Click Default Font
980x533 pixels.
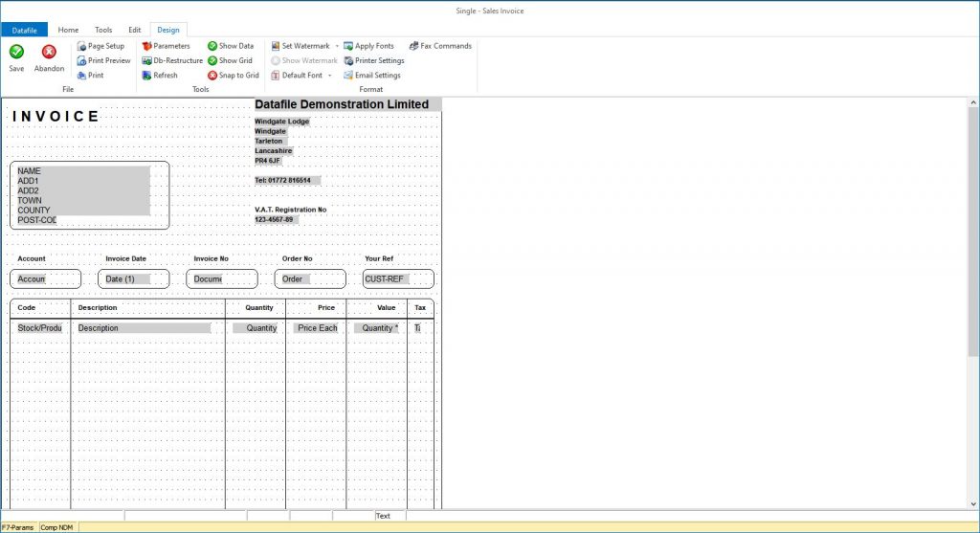tap(297, 75)
